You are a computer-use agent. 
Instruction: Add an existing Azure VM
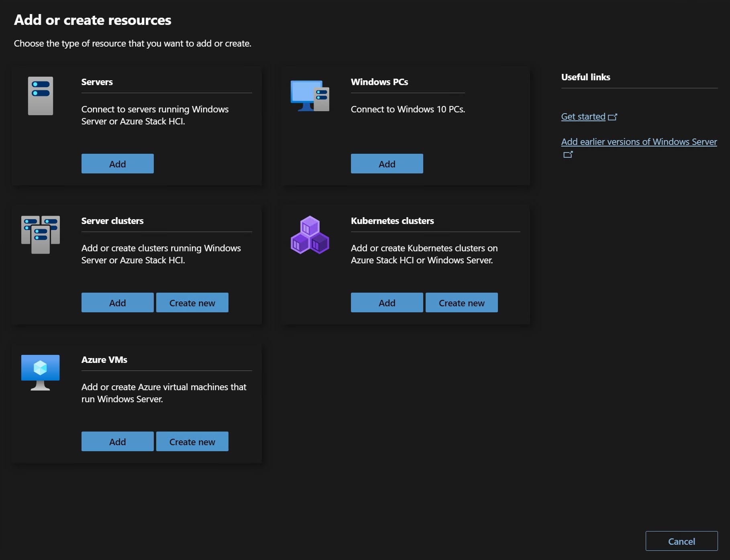[x=118, y=442]
